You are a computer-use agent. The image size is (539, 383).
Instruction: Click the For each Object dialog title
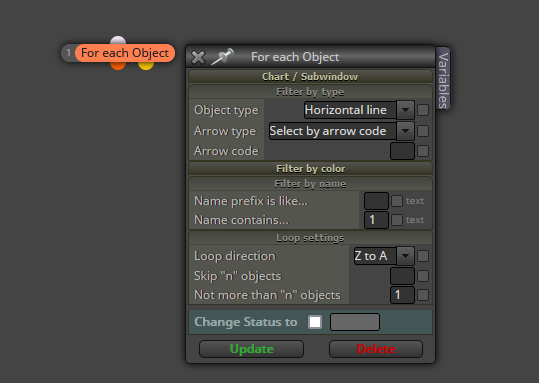pos(295,57)
